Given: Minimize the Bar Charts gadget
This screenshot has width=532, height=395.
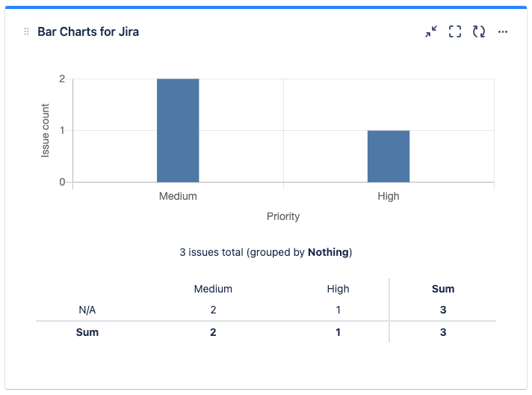Looking at the screenshot, I should [x=431, y=31].
